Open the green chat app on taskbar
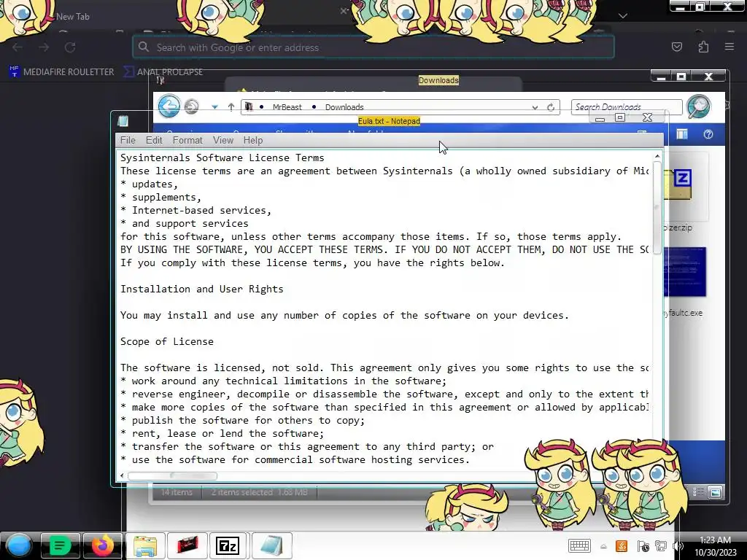Screen dimensions: 747x560 60,545
